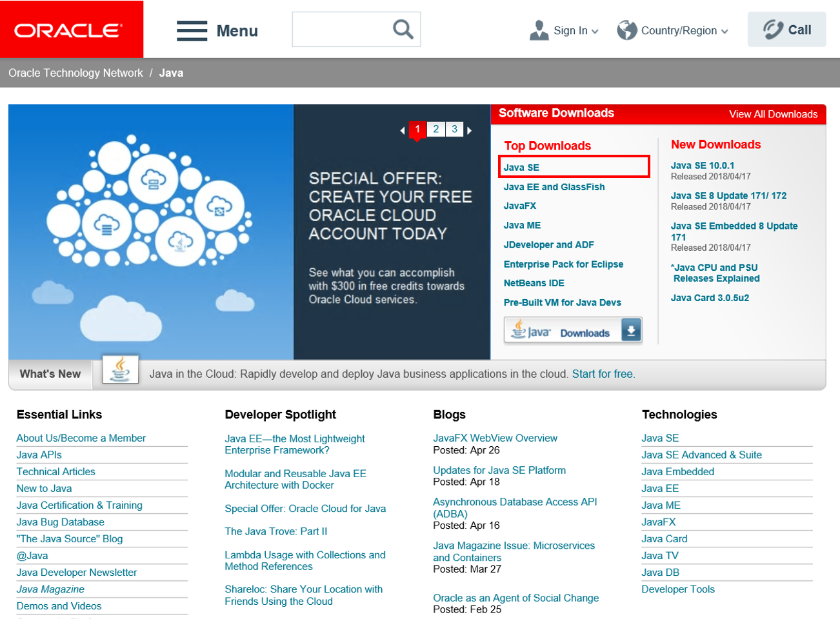Open JavaFX WebView Overview blog post
The width and height of the screenshot is (840, 619).
click(495, 438)
